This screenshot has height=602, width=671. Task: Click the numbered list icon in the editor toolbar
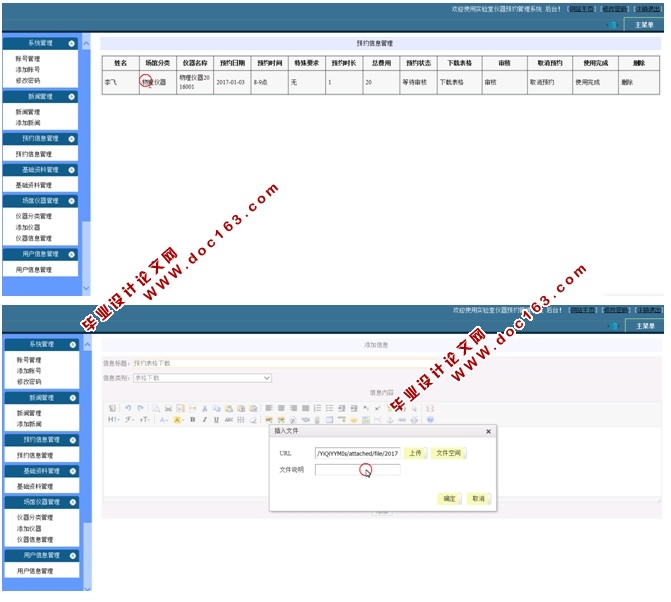[x=318, y=408]
